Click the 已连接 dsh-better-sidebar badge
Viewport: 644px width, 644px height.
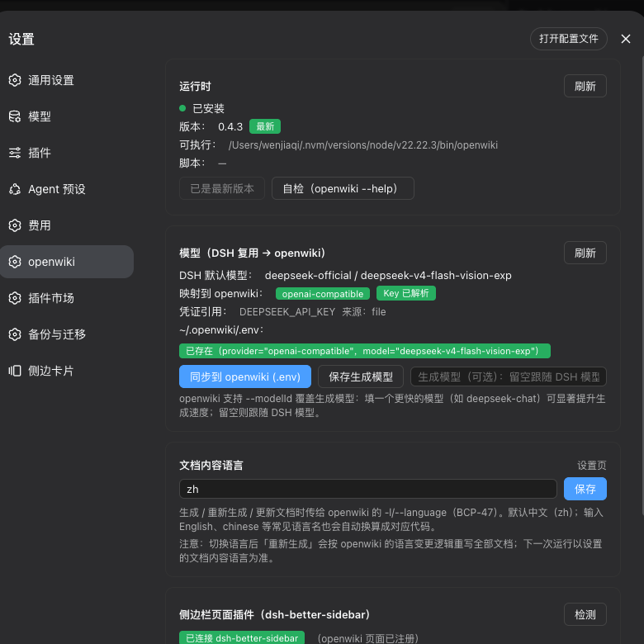pos(242,638)
